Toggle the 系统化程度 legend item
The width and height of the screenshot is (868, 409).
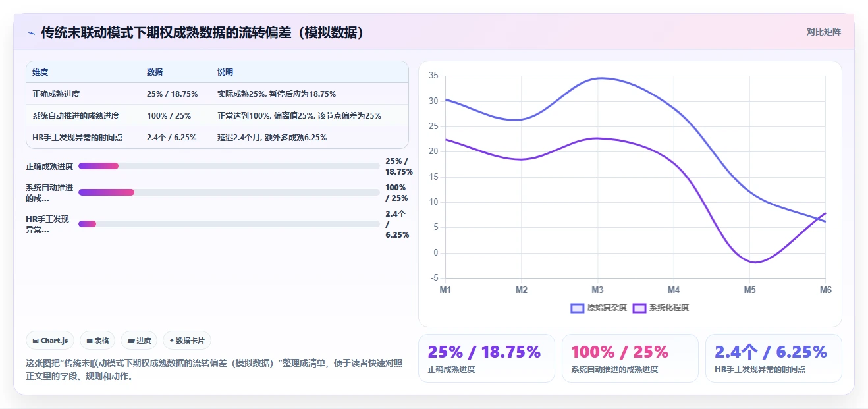[661, 308]
